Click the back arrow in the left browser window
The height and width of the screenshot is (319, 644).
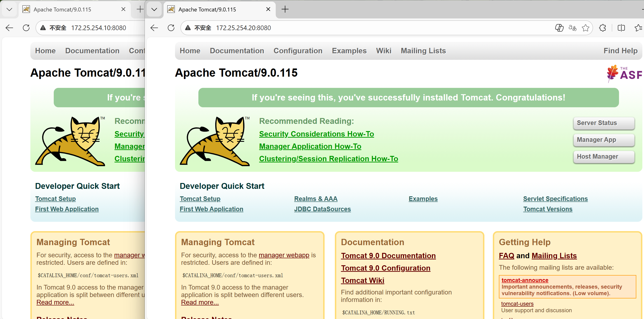point(10,28)
